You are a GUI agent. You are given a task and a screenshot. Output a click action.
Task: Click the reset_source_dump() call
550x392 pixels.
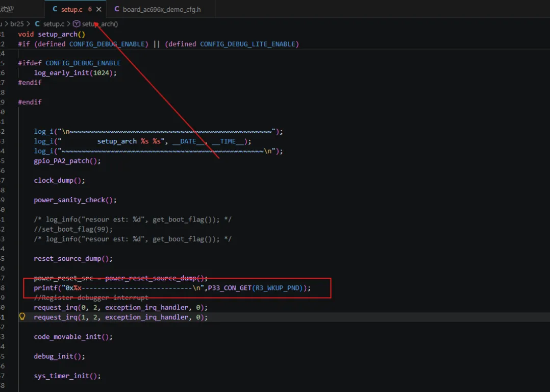73,259
